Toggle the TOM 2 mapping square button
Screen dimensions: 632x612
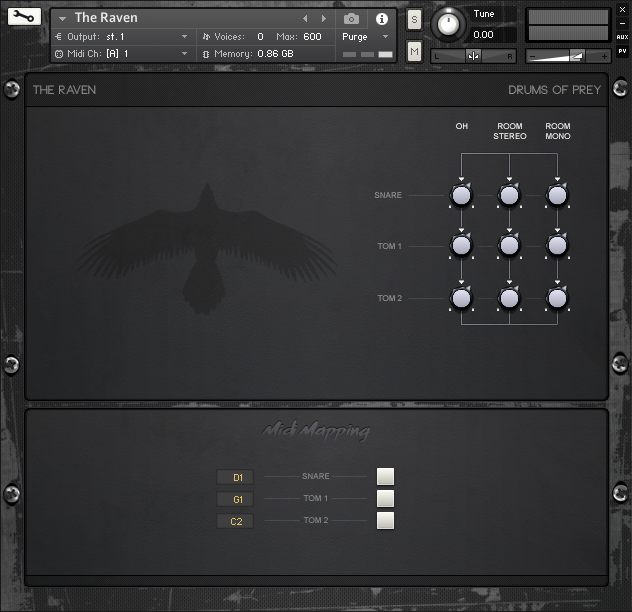(x=385, y=520)
